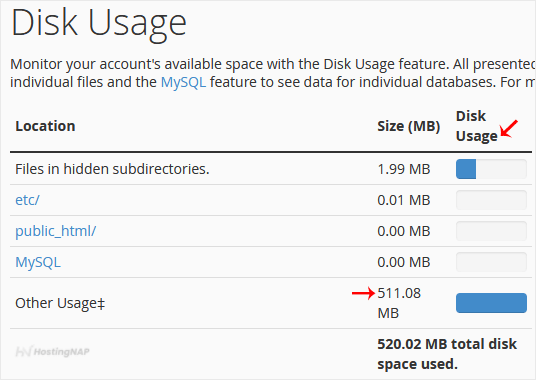Click the Disk Usage page title
This screenshot has width=536, height=380.
click(99, 23)
